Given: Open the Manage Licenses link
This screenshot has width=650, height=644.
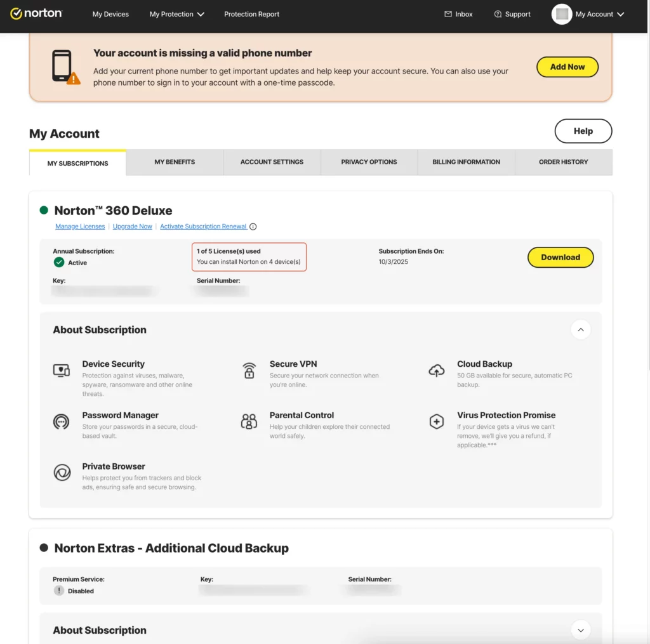Looking at the screenshot, I should point(80,227).
